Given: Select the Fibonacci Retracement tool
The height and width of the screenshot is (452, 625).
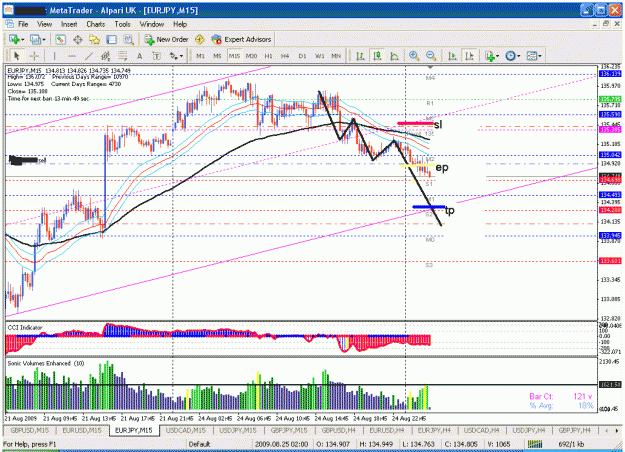Looking at the screenshot, I should click(123, 56).
